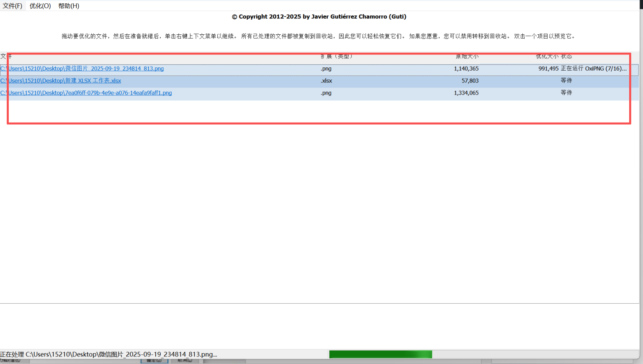Sort list by the 文件 column header
This screenshot has height=364, width=643.
tap(6, 56)
